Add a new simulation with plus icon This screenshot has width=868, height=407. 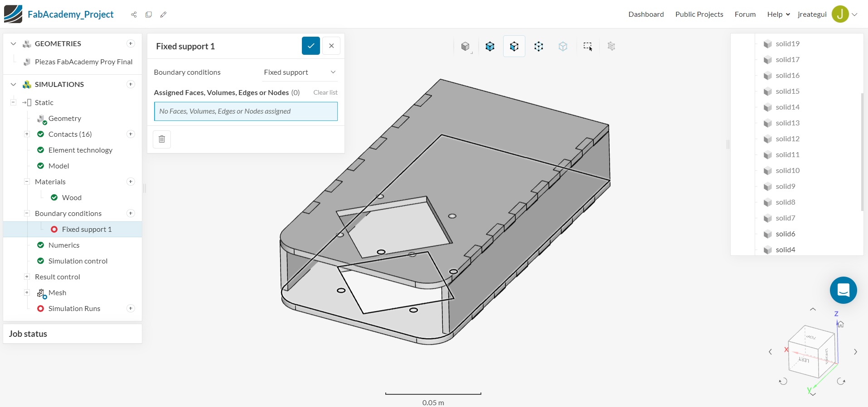tap(131, 84)
